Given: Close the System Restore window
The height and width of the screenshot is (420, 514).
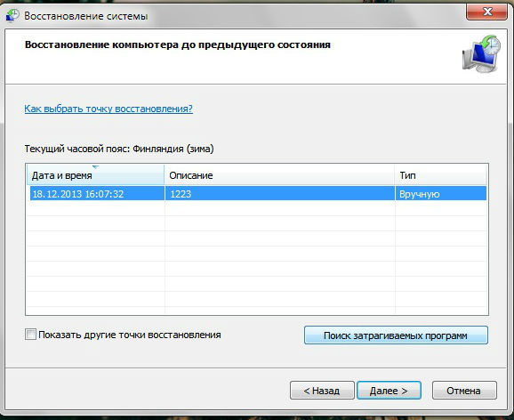Looking at the screenshot, I should tap(486, 12).
